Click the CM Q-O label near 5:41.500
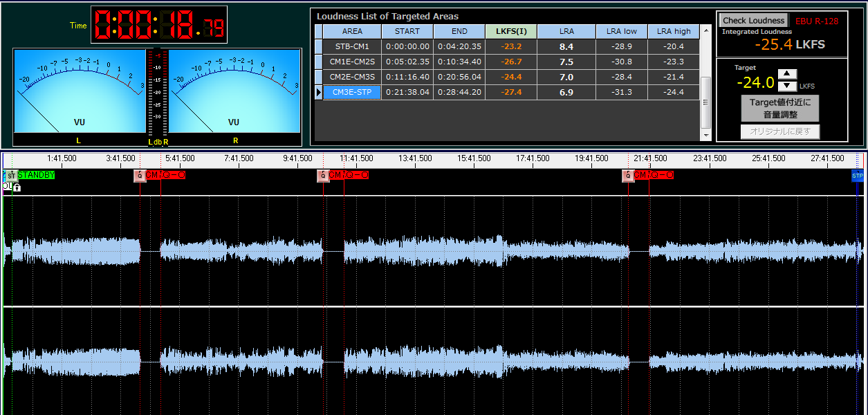 (x=166, y=176)
